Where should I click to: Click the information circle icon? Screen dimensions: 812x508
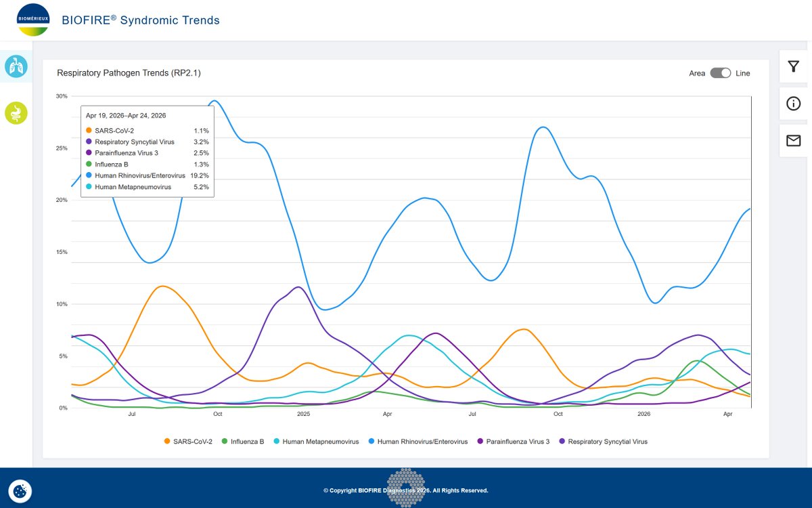pos(794,104)
